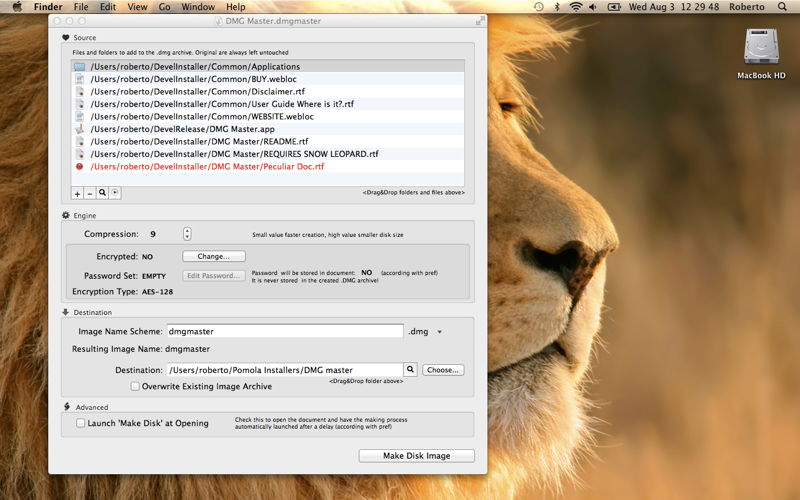Viewport: 800px width, 500px height.
Task: Select the Common/Applications path row
Action: pos(268,66)
